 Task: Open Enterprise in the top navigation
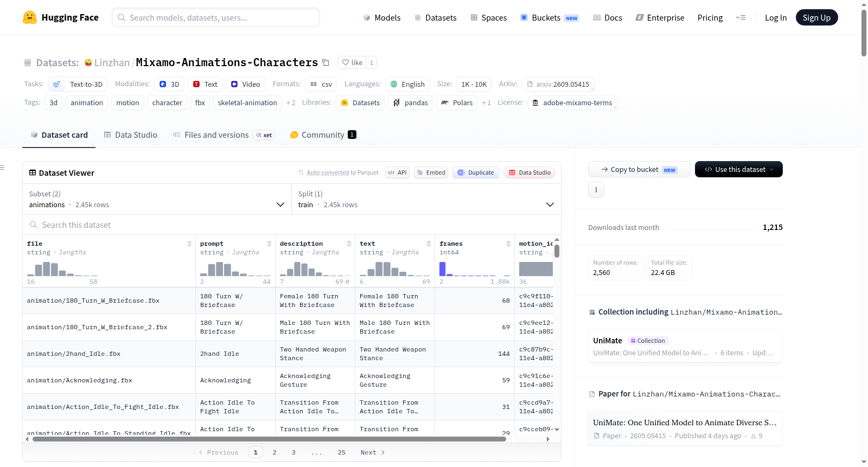(x=660, y=17)
